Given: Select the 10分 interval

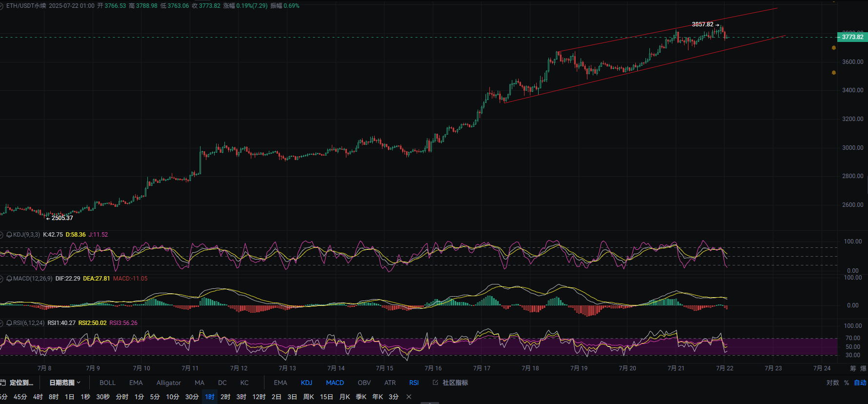Looking at the screenshot, I should (173, 397).
